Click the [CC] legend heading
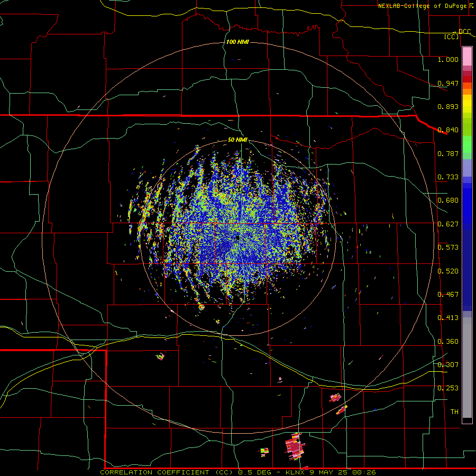 click(x=451, y=36)
